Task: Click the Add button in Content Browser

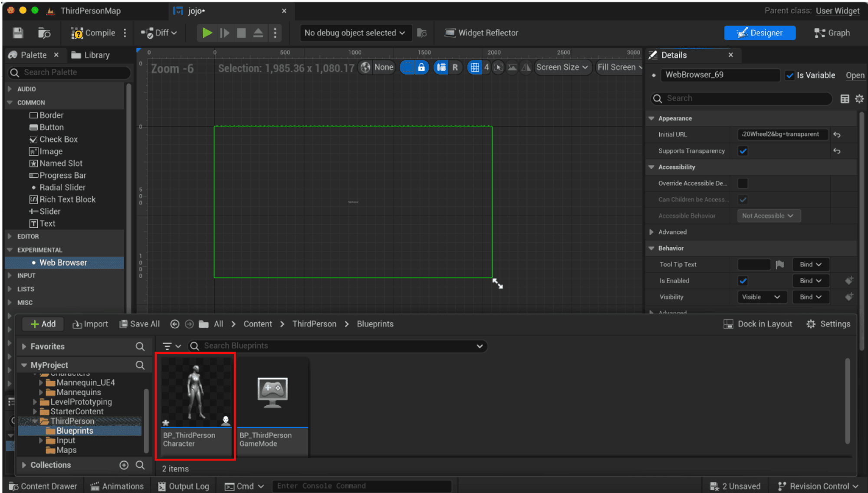Action: 43,324
